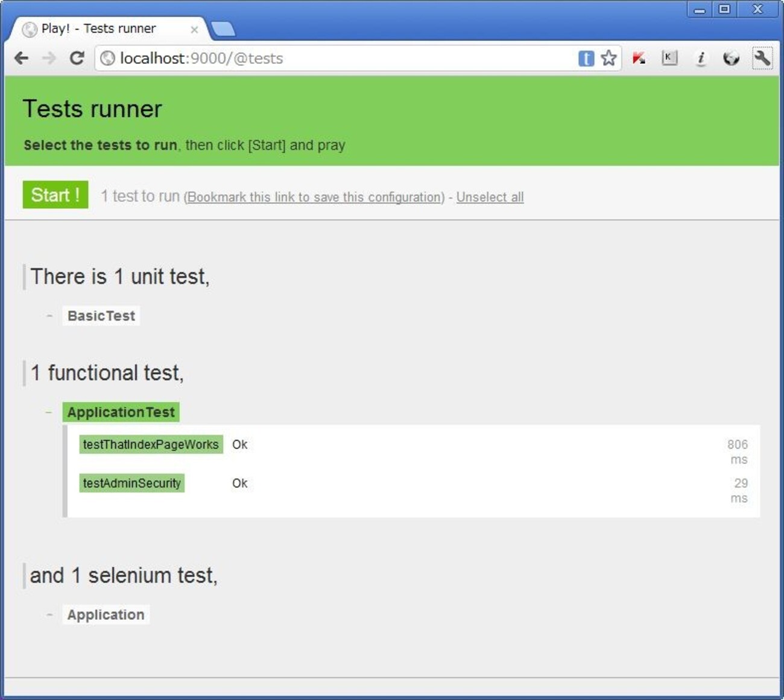The height and width of the screenshot is (700, 784).
Task: Switch to Play! - Tests runner tab
Action: tap(99, 28)
